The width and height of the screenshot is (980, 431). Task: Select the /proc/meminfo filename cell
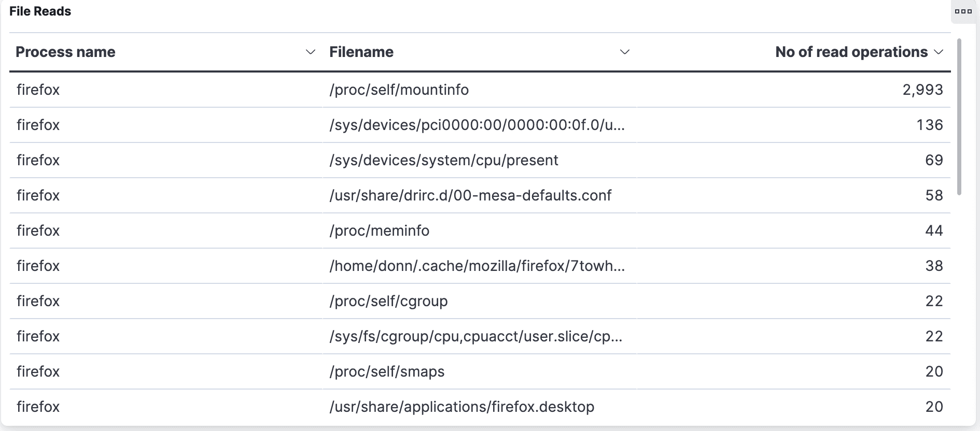click(379, 231)
